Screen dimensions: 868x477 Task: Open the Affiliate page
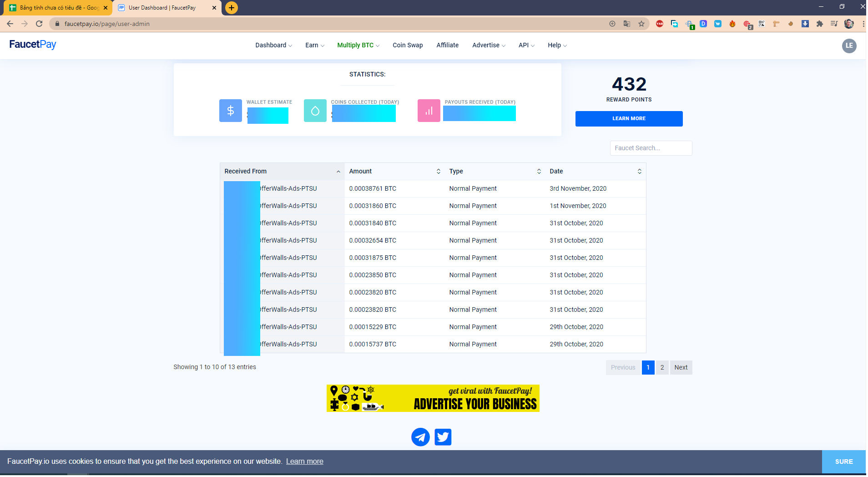(x=447, y=45)
